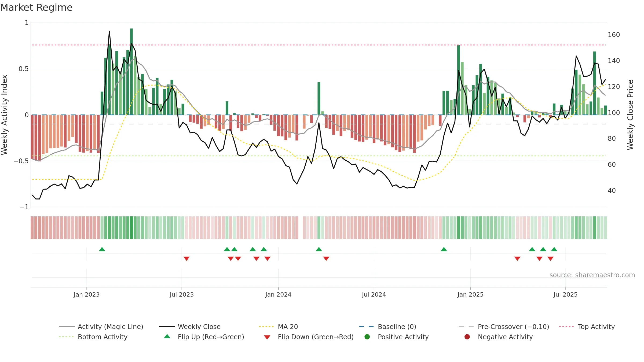Click the green Flip Up triangle legend icon
This screenshot has width=644, height=362.
(x=167, y=336)
